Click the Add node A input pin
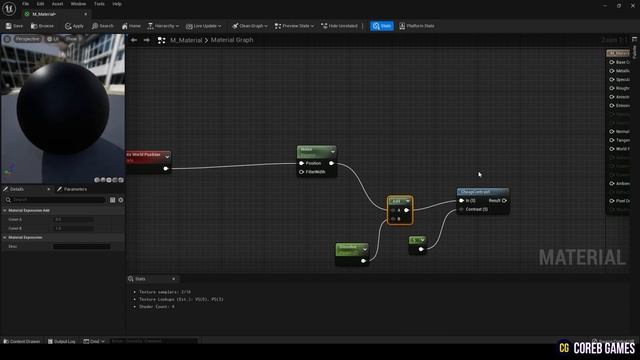640x360 pixels. [393, 210]
